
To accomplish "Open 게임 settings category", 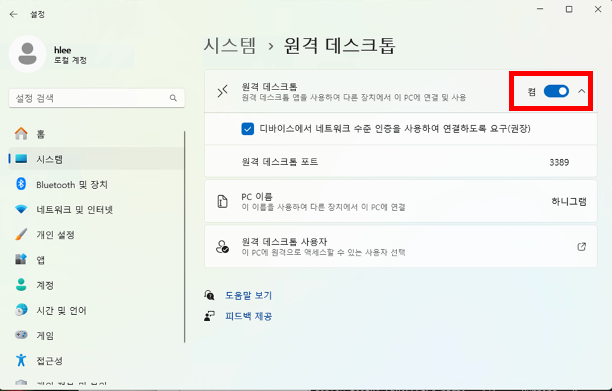I will (x=96, y=335).
